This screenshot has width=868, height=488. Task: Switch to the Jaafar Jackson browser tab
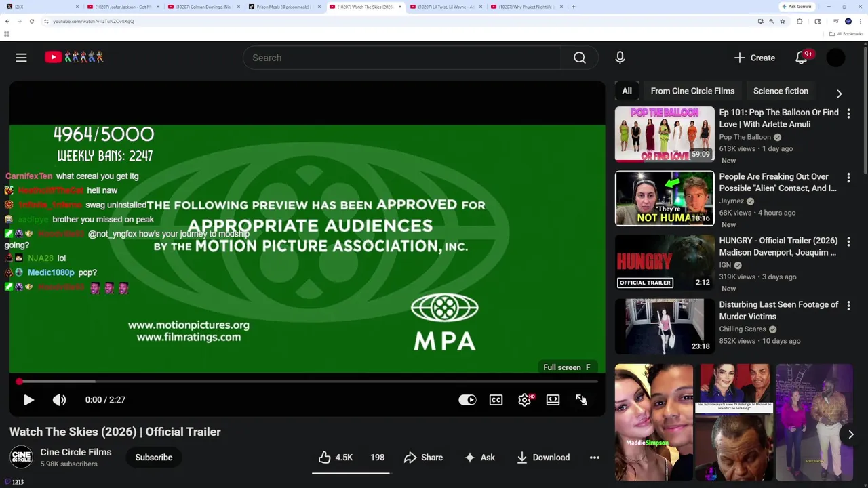pos(123,7)
